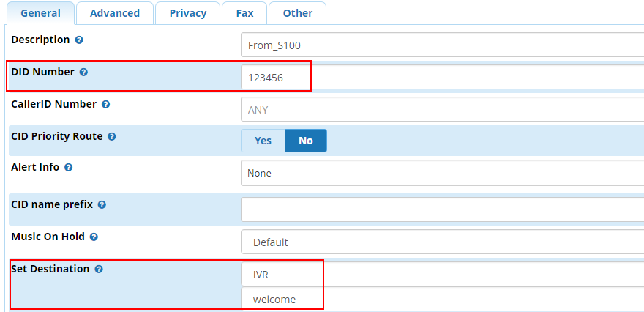Click help icon next to Description
The image size is (644, 312).
point(79,40)
